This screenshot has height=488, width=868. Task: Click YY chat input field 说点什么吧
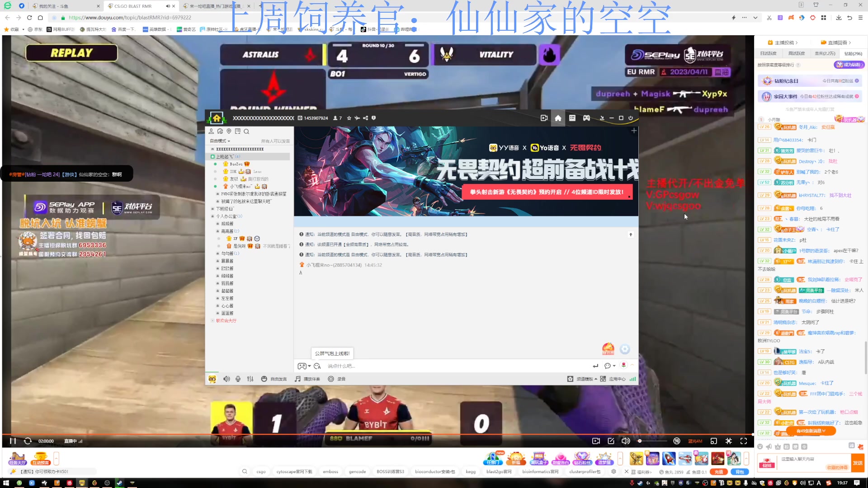(x=457, y=366)
